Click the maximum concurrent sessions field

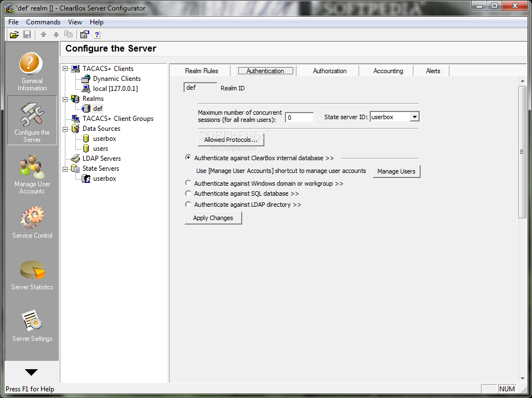pyautogui.click(x=299, y=118)
